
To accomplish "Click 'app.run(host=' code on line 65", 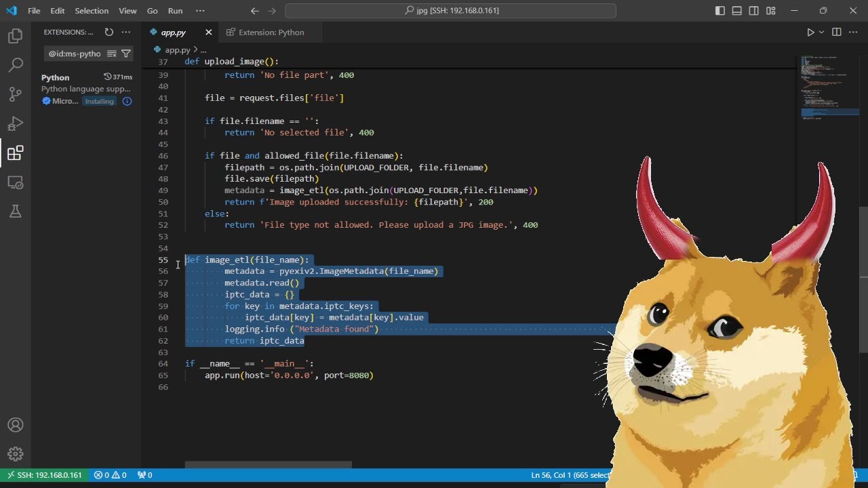I will (x=289, y=375).
